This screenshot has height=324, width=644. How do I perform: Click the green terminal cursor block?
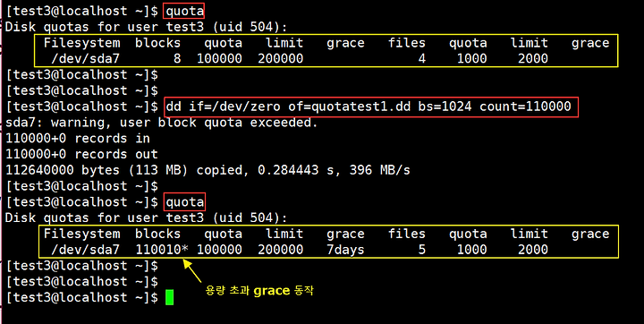[x=170, y=297]
